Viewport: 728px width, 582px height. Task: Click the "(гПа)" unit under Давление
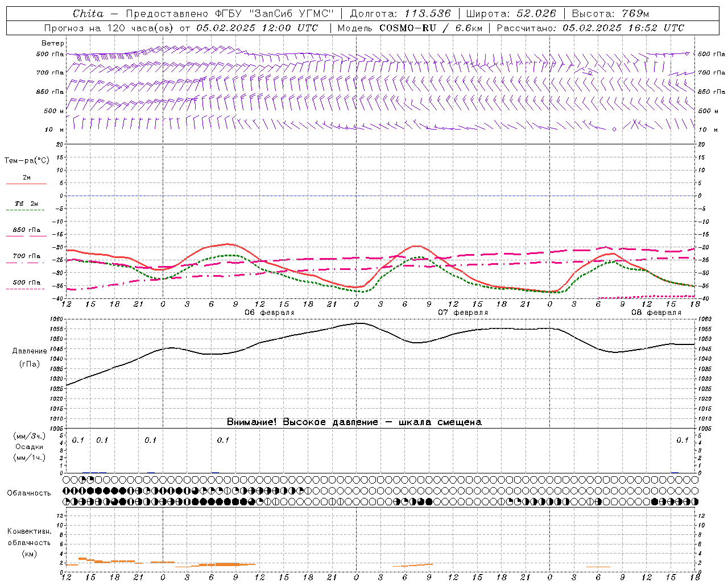point(30,364)
